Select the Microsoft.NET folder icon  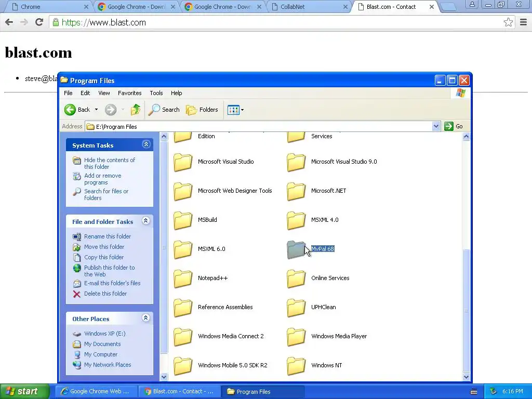pyautogui.click(x=296, y=191)
